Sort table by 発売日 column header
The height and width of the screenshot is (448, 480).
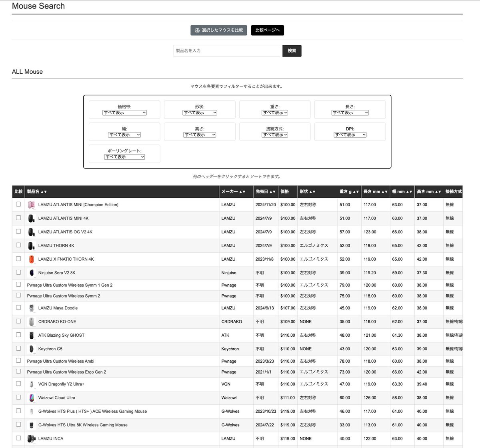(266, 192)
